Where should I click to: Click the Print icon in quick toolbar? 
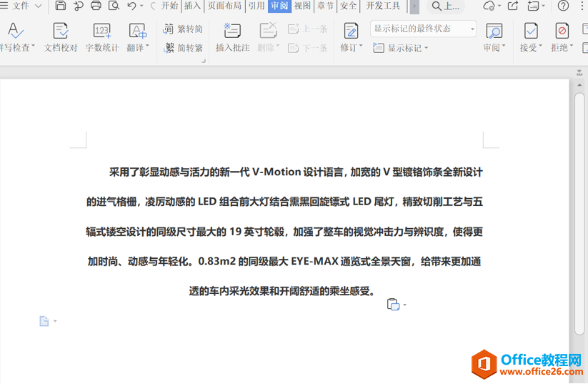coord(96,6)
